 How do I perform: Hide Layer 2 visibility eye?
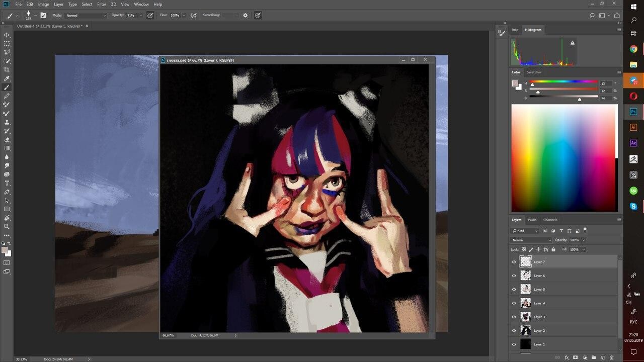pyautogui.click(x=514, y=331)
